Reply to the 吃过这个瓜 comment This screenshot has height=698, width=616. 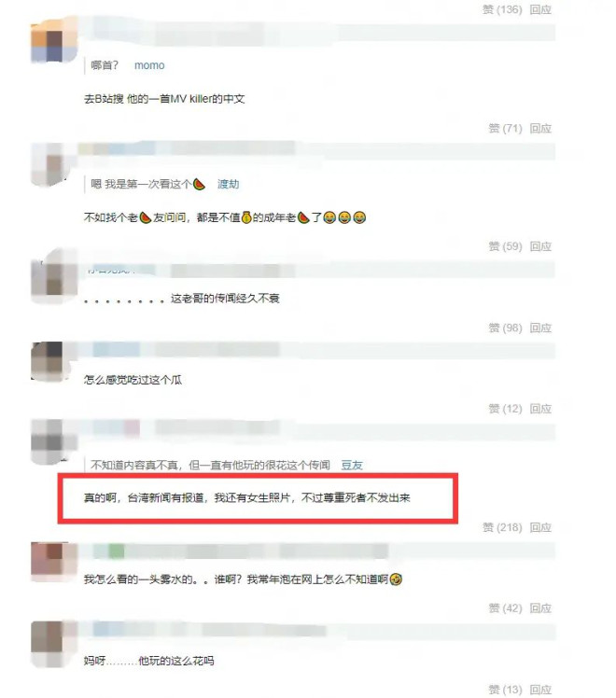tap(540, 408)
